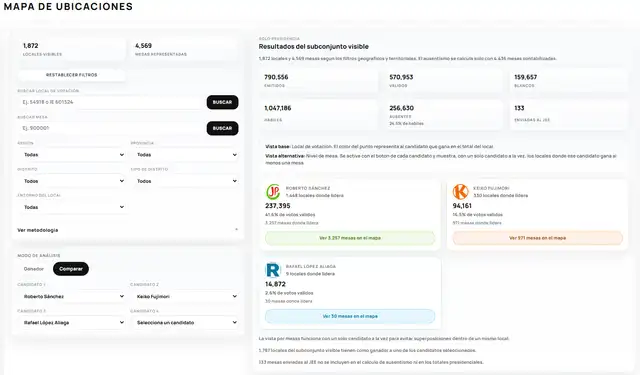Viewport: 640px width, 375px height.
Task: Click the Restablecer filtros button
Action: coord(71,75)
